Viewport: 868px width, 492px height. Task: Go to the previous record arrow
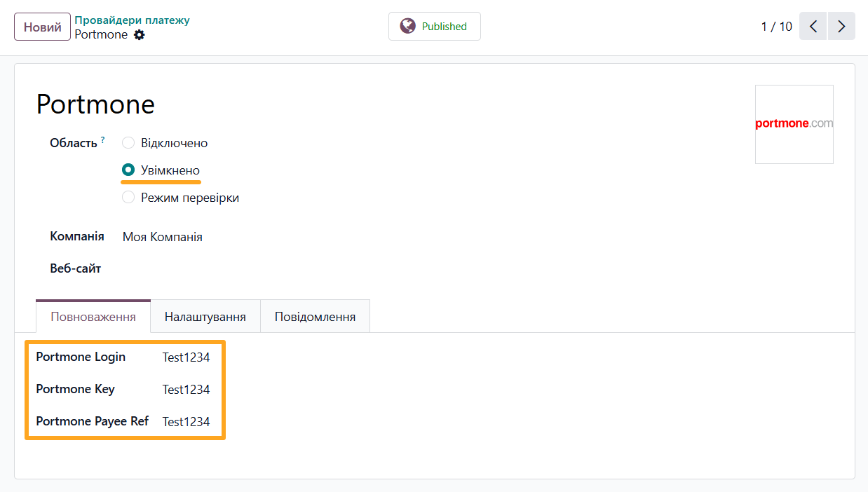click(x=813, y=27)
